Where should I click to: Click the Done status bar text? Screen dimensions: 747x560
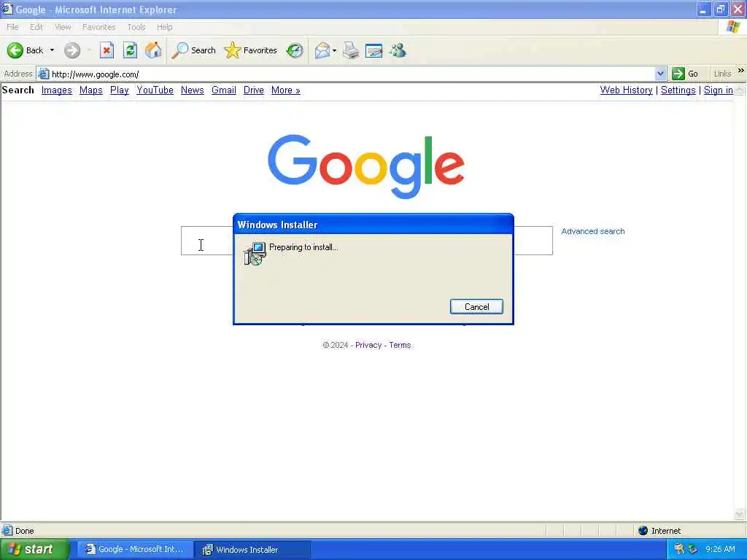pyautogui.click(x=24, y=531)
